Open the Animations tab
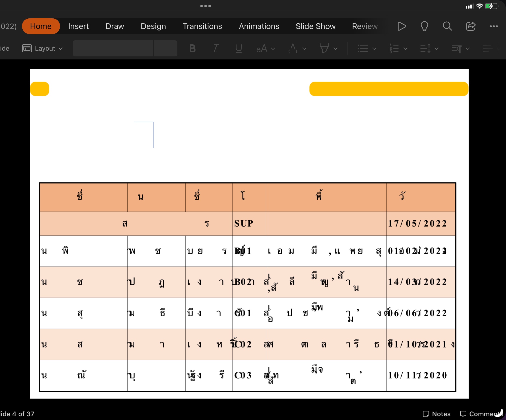Image resolution: width=506 pixels, height=420 pixels. tap(259, 26)
